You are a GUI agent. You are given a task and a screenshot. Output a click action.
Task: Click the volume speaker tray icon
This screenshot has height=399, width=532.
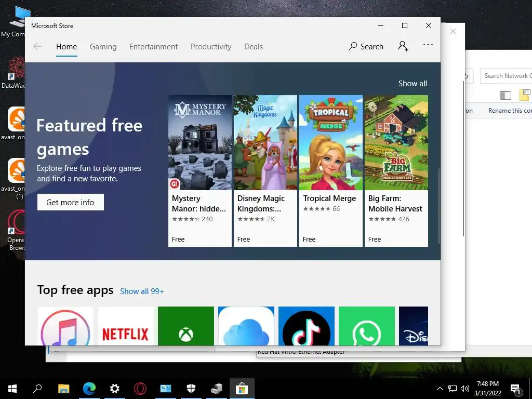[x=465, y=389]
